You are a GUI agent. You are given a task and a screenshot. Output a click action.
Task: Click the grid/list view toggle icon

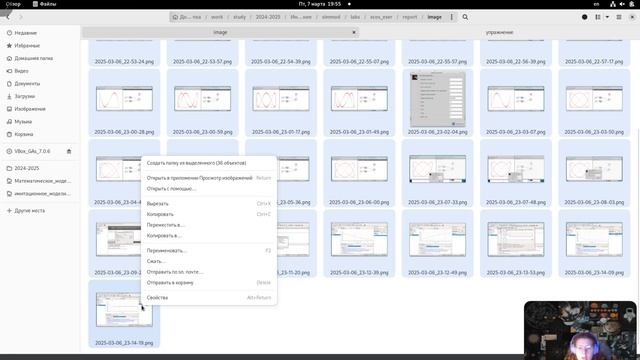pyautogui.click(x=598, y=17)
